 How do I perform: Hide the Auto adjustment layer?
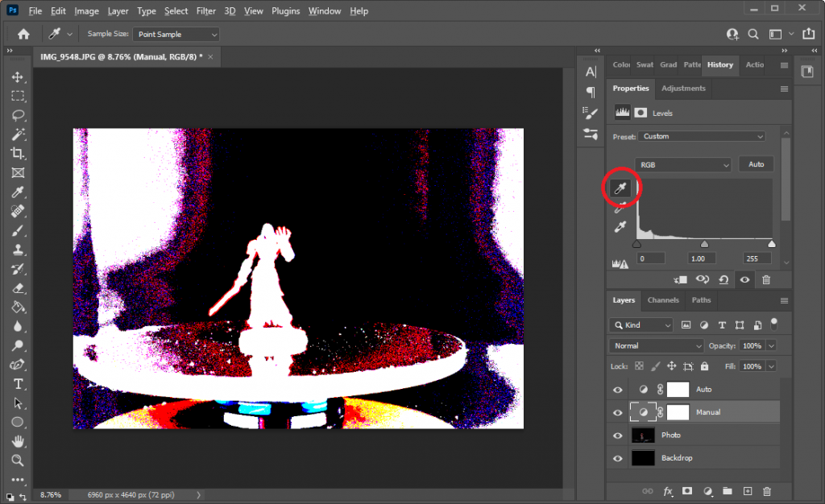coord(617,389)
